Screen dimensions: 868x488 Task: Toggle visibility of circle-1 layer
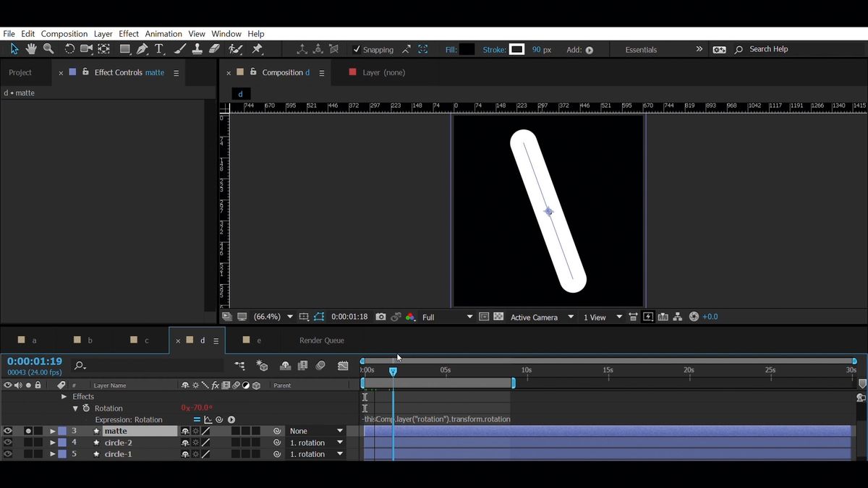(8, 454)
